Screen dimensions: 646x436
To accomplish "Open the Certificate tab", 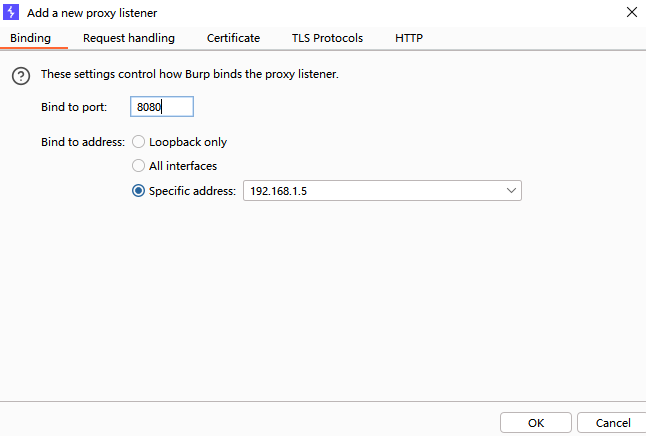I will [x=233, y=38].
